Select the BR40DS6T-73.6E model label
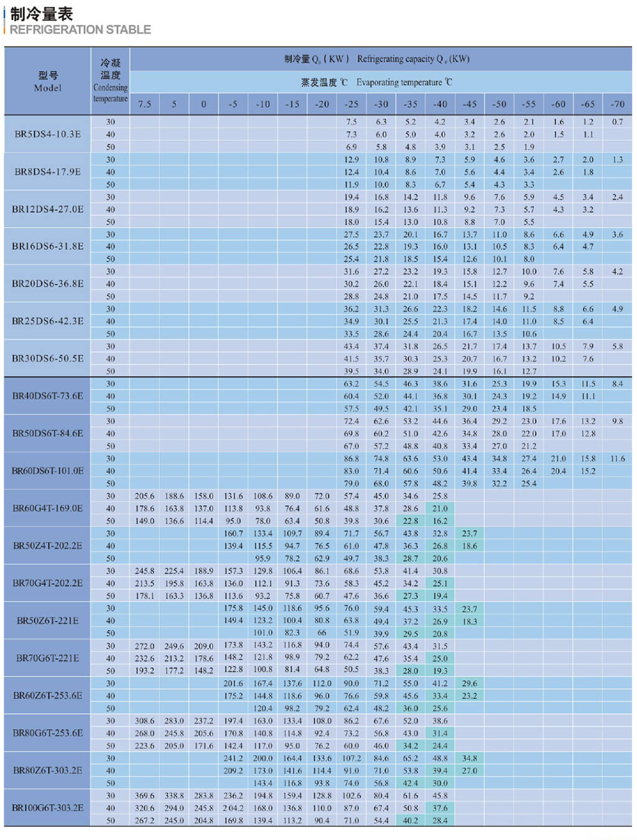This screenshot has height=840, width=637. [48, 396]
